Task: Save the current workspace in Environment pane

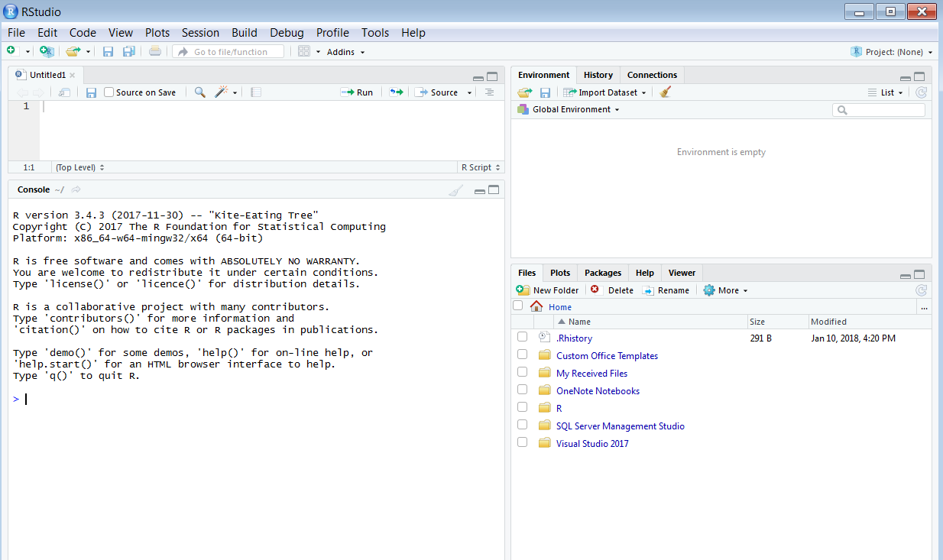Action: pos(545,92)
